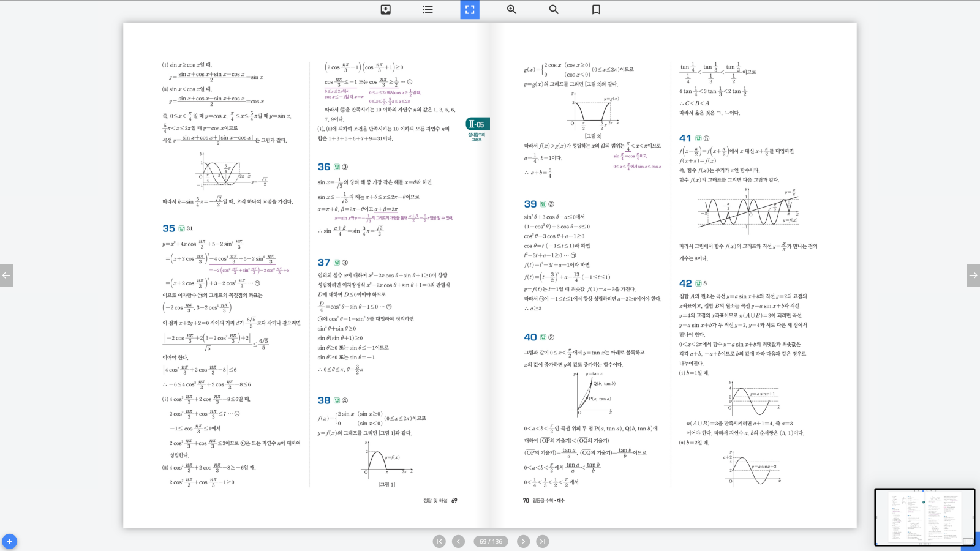Advance one page in bottom navigation

[523, 541]
